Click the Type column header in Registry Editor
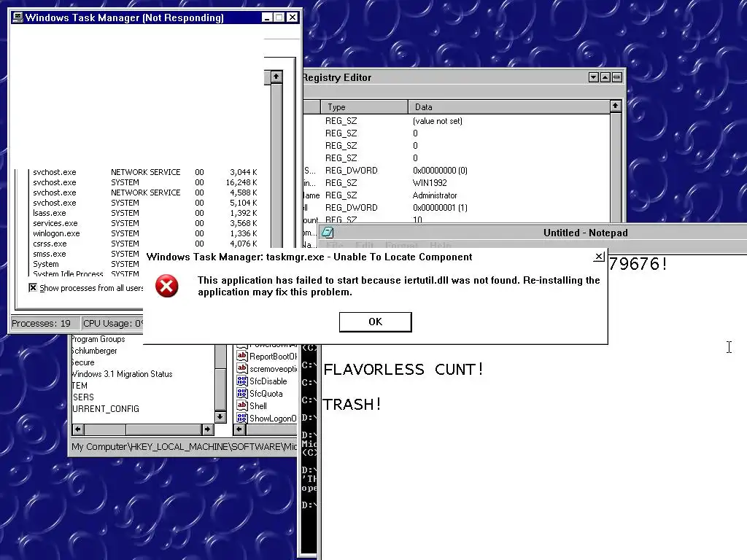Screen dimensions: 747x560 pos(365,107)
